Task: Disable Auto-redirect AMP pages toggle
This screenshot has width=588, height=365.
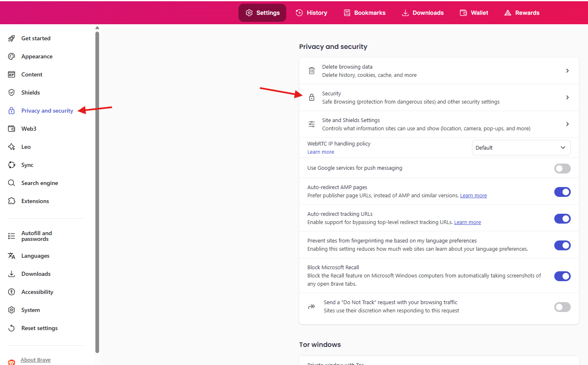Action: coord(562,192)
